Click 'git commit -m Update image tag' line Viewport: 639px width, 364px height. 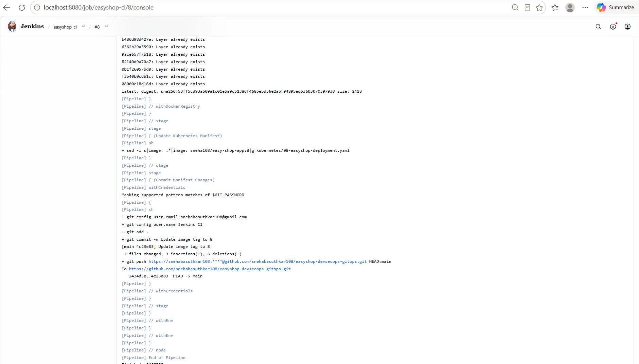[x=167, y=239]
